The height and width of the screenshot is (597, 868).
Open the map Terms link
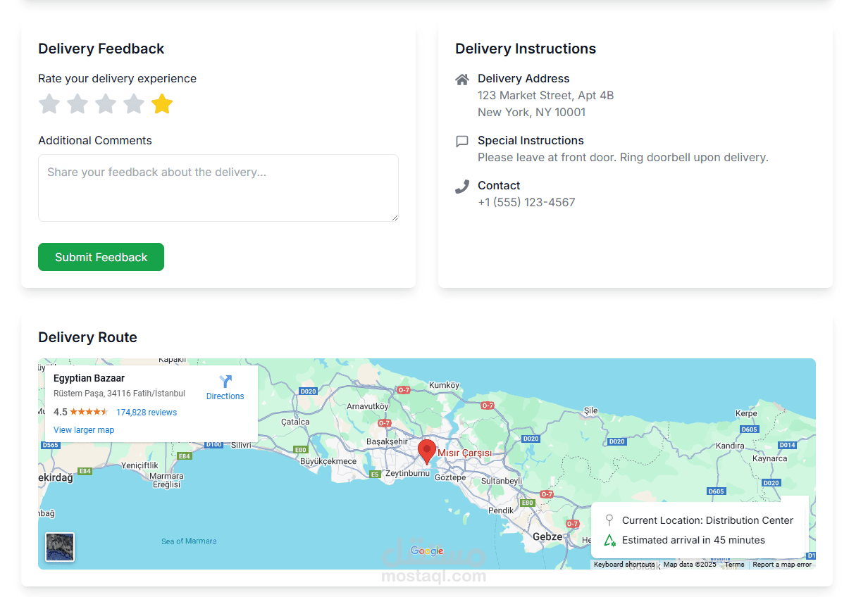coord(734,565)
